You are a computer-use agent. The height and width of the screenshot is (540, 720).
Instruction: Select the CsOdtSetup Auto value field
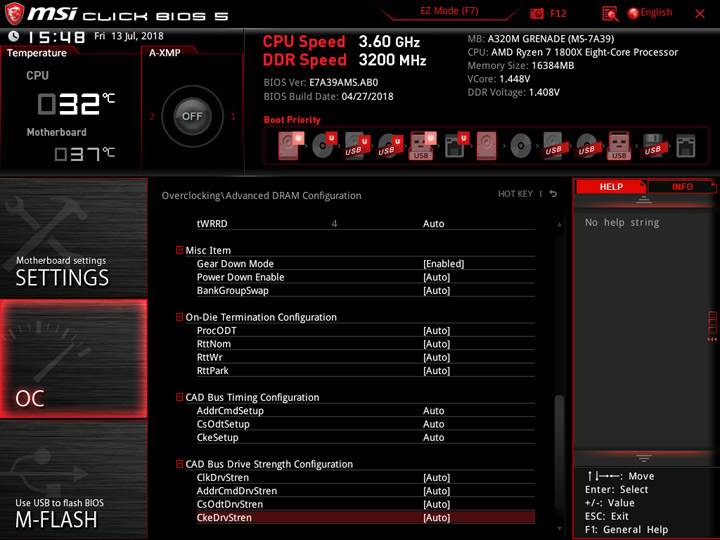tap(433, 424)
